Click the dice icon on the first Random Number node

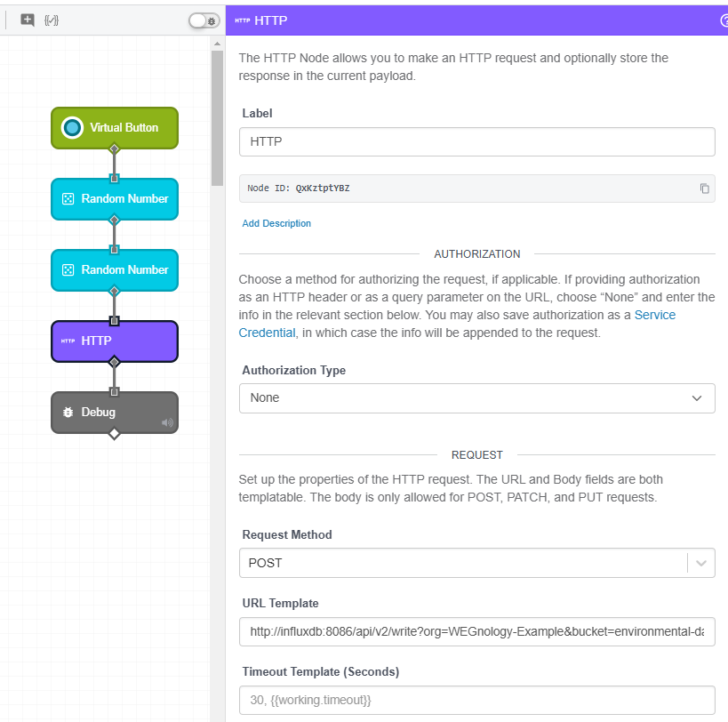(x=68, y=199)
